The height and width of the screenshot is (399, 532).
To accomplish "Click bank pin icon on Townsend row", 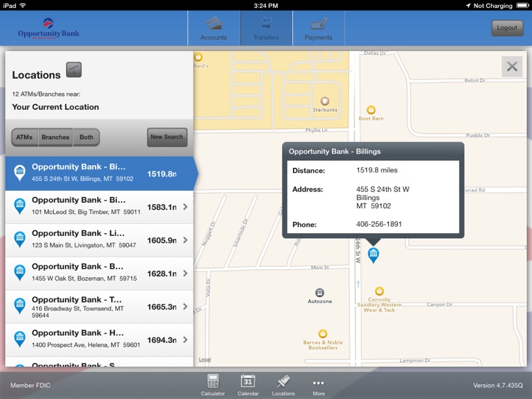I will [x=20, y=305].
